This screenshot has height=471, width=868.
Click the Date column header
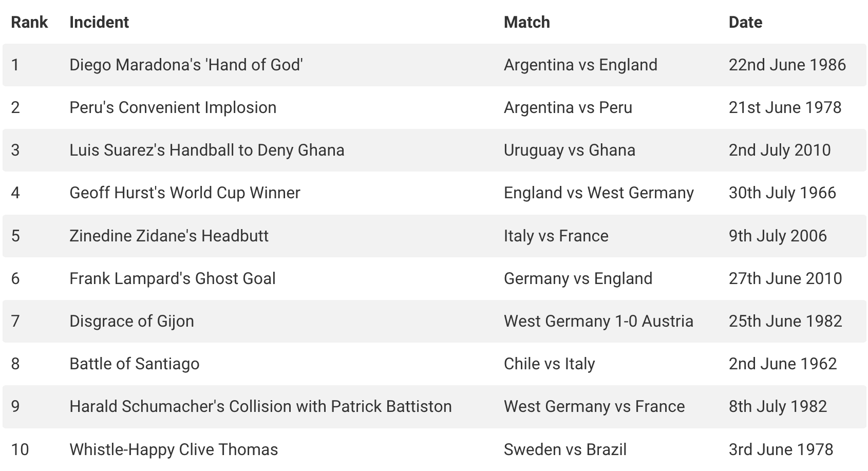pyautogui.click(x=745, y=22)
